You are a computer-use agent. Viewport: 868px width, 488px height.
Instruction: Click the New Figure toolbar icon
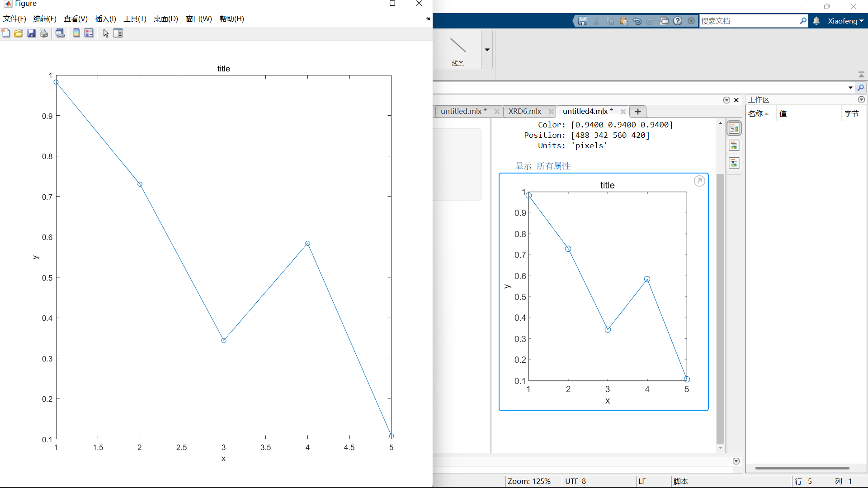[6, 33]
